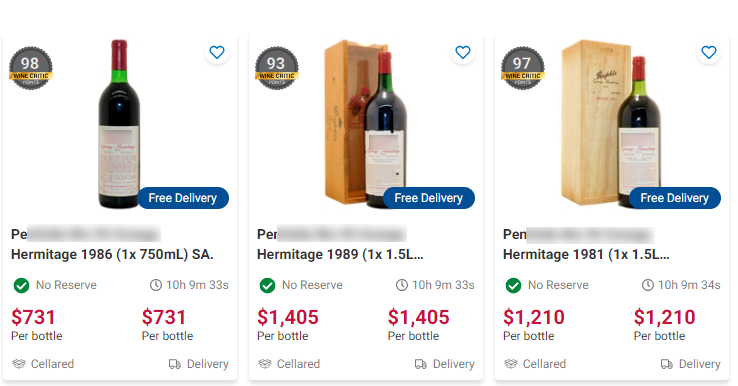Click the Delivery truck icon on Hermitage 1981 card

point(667,364)
